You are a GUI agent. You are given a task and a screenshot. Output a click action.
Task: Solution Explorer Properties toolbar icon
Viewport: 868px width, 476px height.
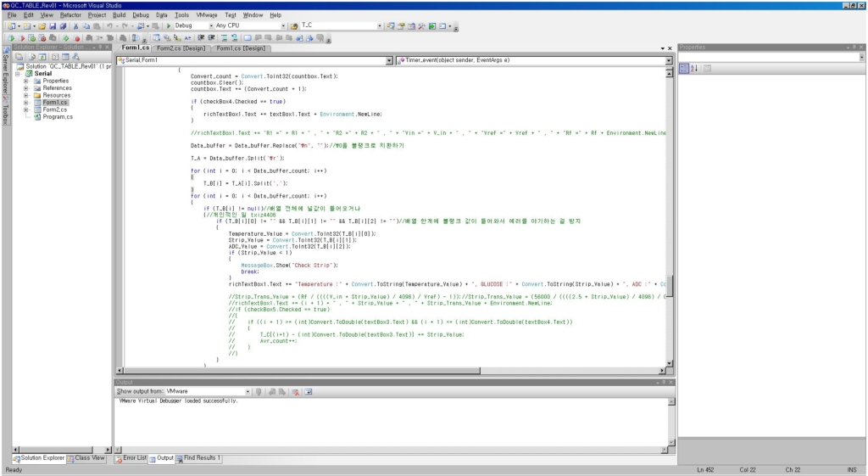point(19,57)
